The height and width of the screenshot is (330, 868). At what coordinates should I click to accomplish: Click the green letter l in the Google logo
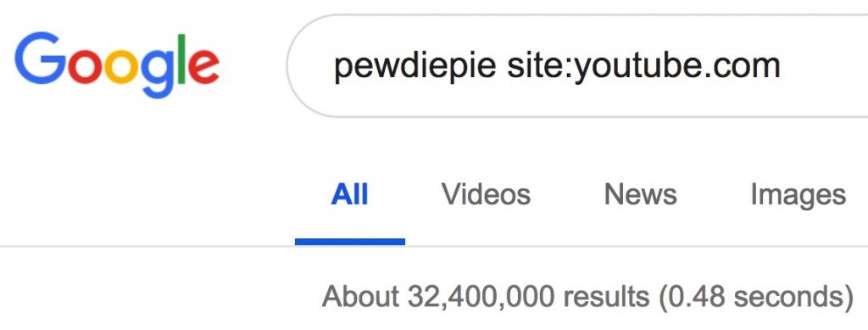click(181, 59)
